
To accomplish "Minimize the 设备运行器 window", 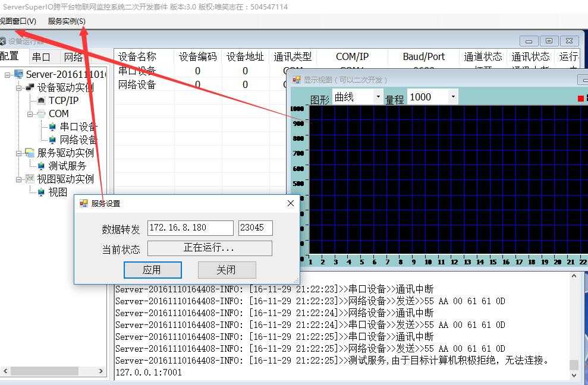I will (x=529, y=41).
